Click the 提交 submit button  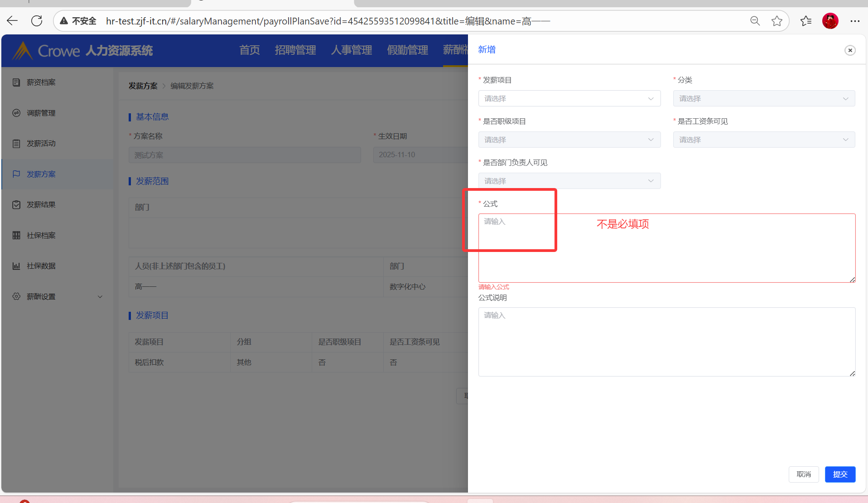tap(840, 474)
